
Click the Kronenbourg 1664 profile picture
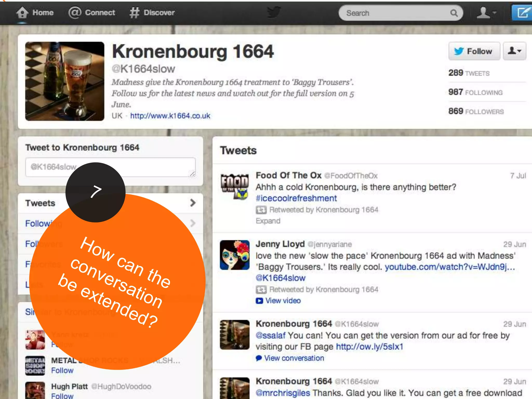(65, 81)
